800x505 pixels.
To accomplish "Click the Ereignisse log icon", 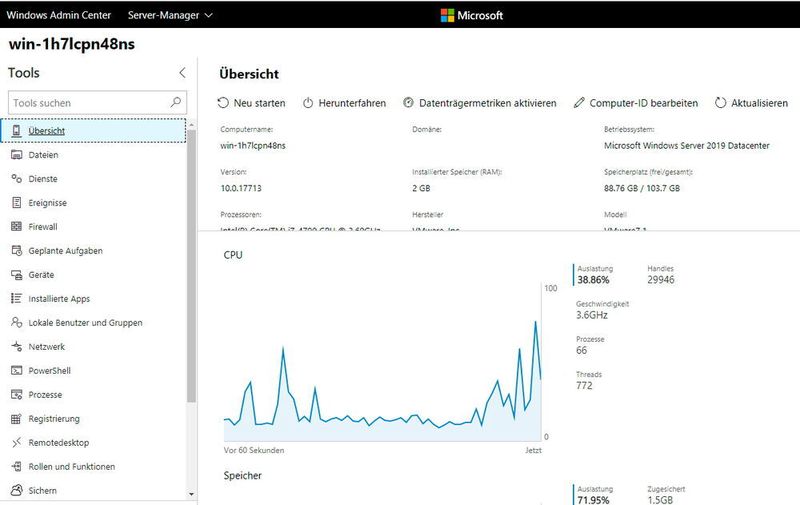I will coord(16,203).
